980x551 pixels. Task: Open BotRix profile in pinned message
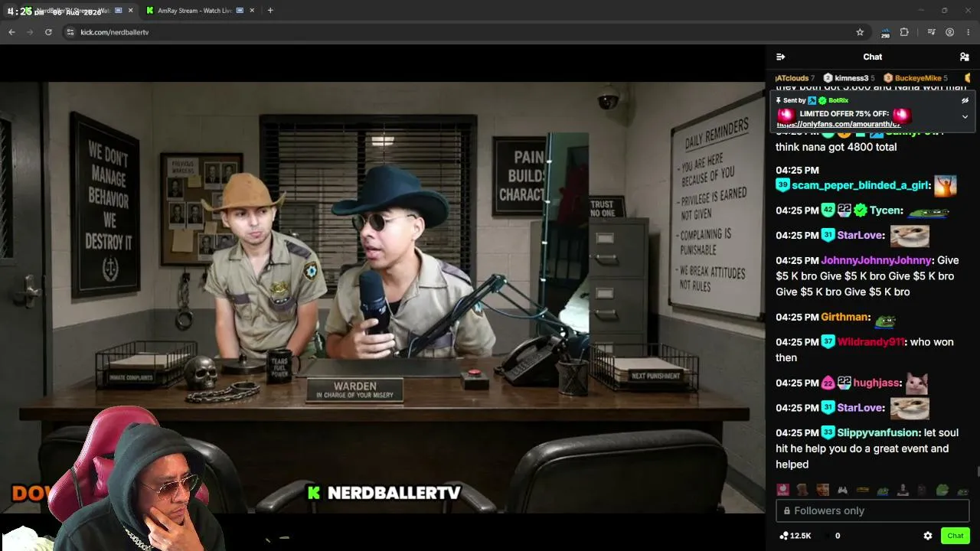click(838, 100)
